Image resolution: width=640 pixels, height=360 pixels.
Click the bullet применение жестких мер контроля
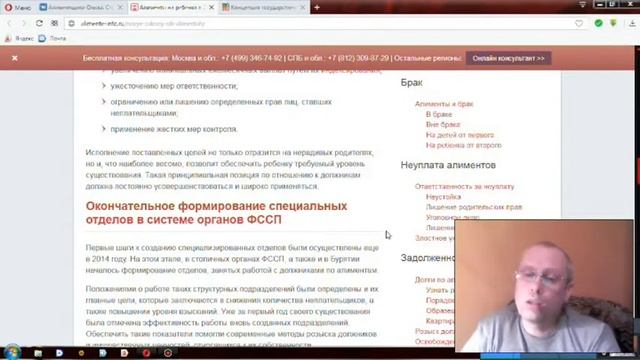(x=174, y=129)
